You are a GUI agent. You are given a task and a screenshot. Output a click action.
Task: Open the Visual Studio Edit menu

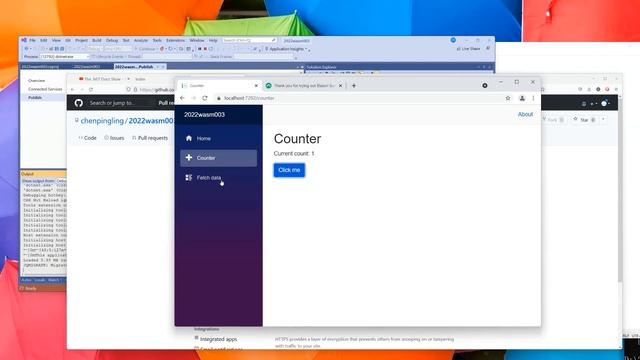43,40
